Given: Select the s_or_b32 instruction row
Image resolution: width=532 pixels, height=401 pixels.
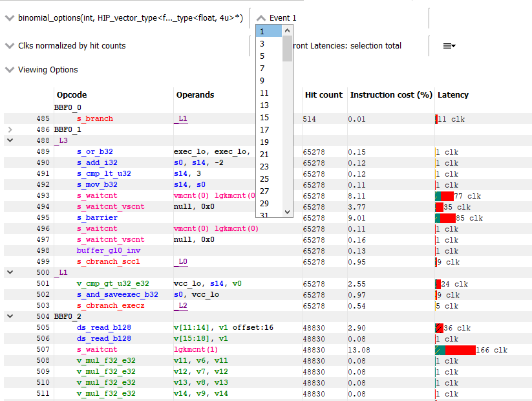Looking at the screenshot, I should 94,152.
